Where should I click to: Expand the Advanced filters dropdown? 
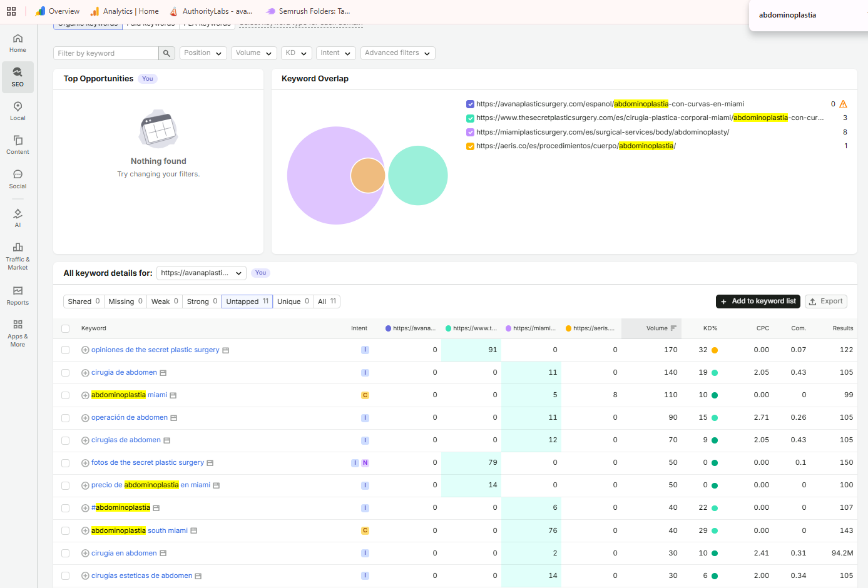click(x=398, y=53)
